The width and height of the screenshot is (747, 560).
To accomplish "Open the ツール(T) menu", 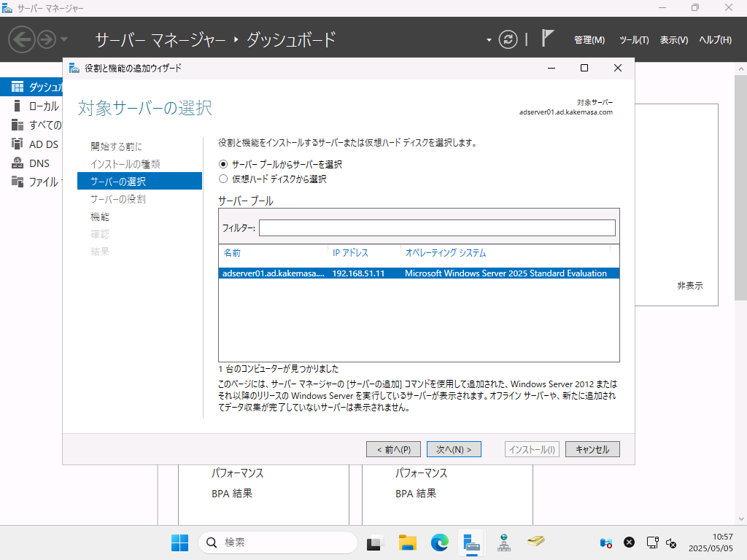I will tap(634, 40).
